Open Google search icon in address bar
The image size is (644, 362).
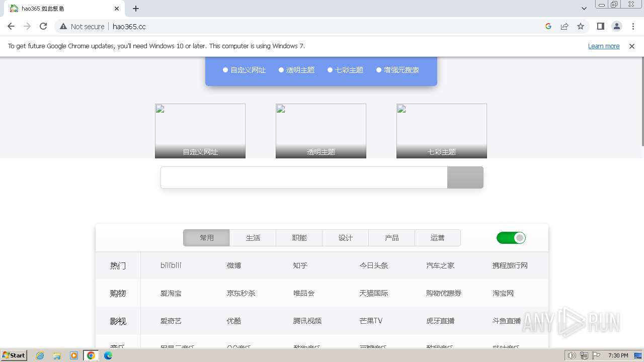[x=548, y=26]
